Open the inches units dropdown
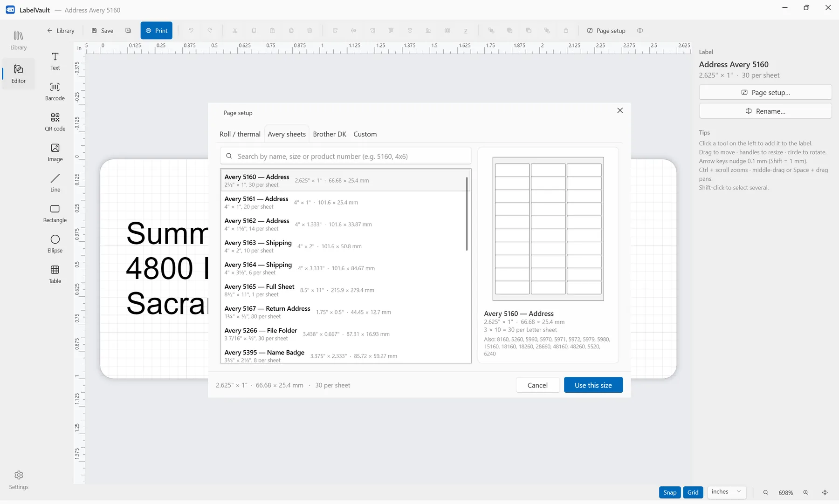 pos(726,492)
